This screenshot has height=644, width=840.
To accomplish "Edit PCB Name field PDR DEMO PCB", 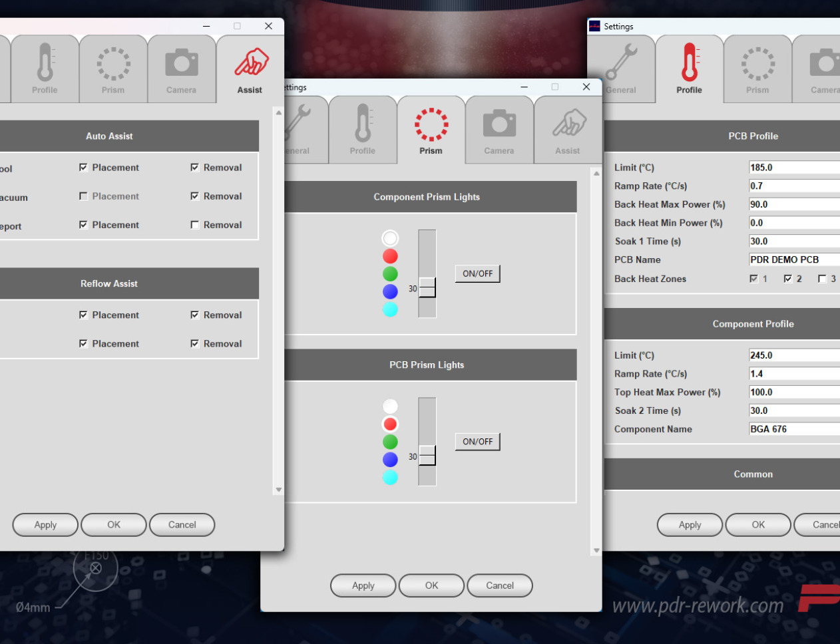I will pos(795,259).
